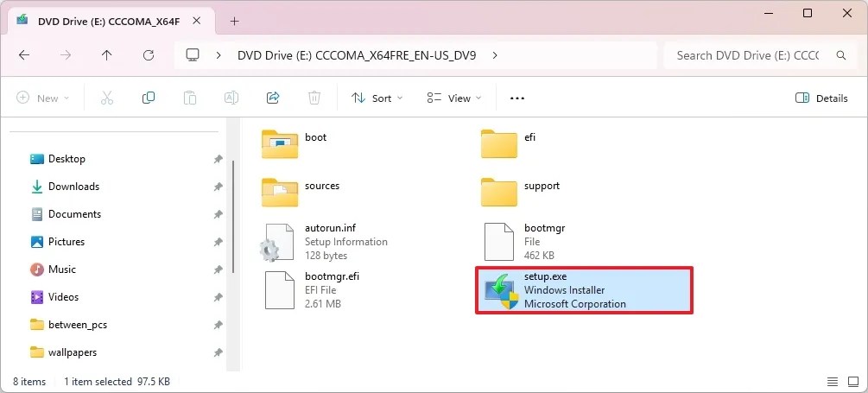Screen dimensions: 868x393
Task: Click the Copy icon in toolbar
Action: click(149, 98)
